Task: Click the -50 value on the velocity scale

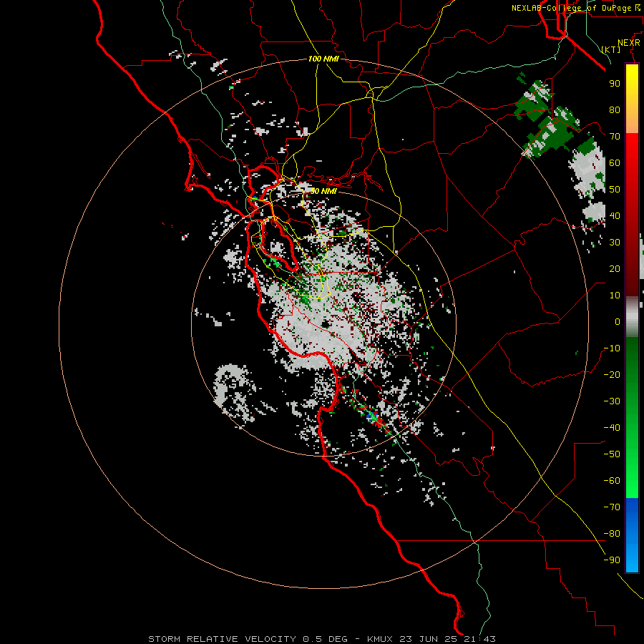Action: [x=612, y=454]
